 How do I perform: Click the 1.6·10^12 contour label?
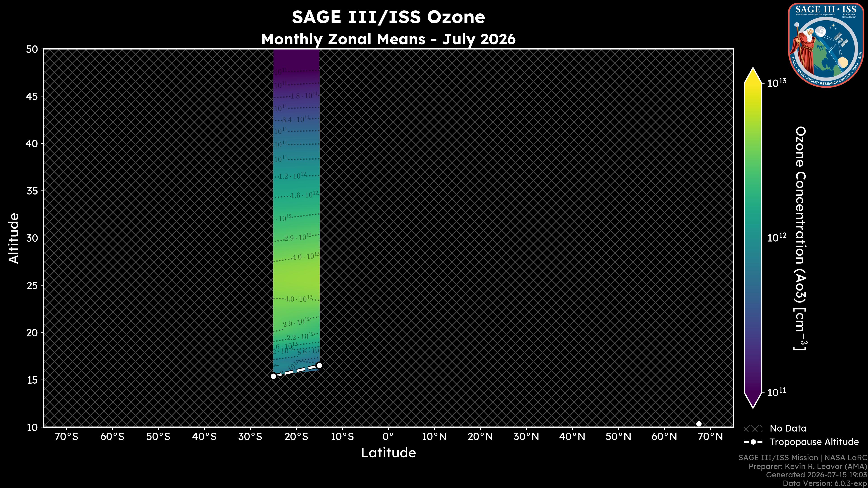pos(304,195)
